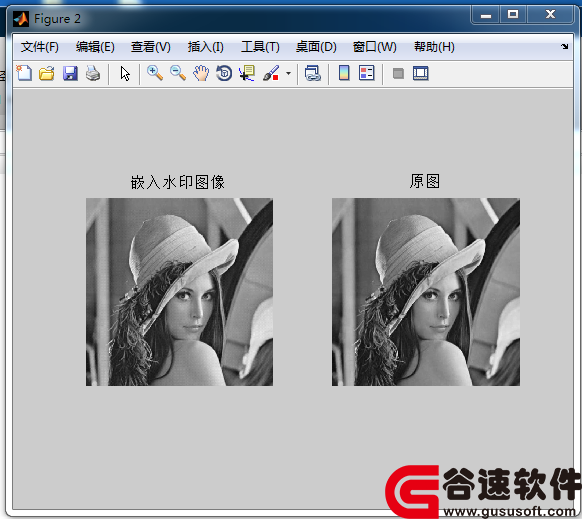The height and width of the screenshot is (519, 582).
Task: Activate the Zoom In magnifier tool
Action: [155, 73]
